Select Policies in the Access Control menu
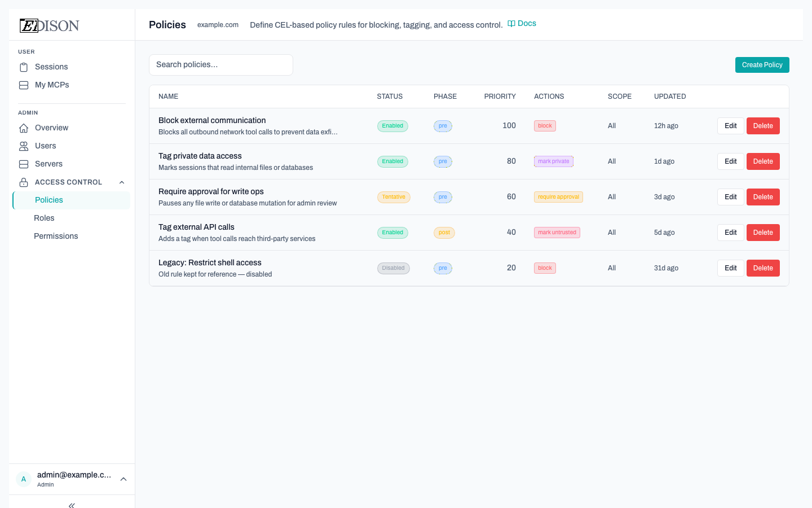Viewport: 812px width, 508px height. tap(49, 200)
